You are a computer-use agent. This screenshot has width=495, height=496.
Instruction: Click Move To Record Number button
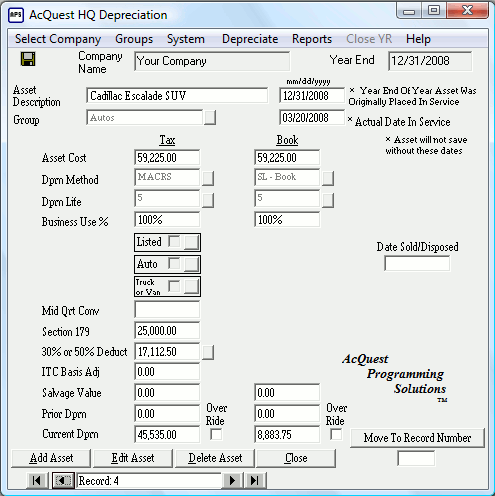coord(417,438)
